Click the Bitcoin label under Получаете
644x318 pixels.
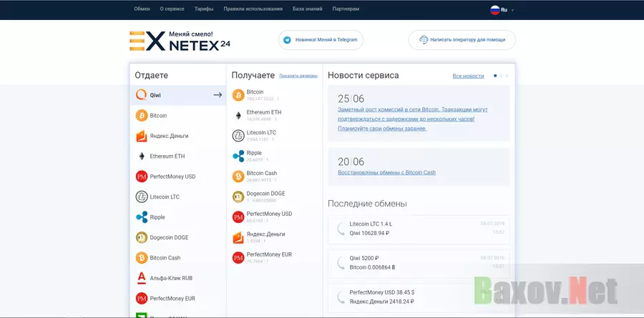[255, 92]
